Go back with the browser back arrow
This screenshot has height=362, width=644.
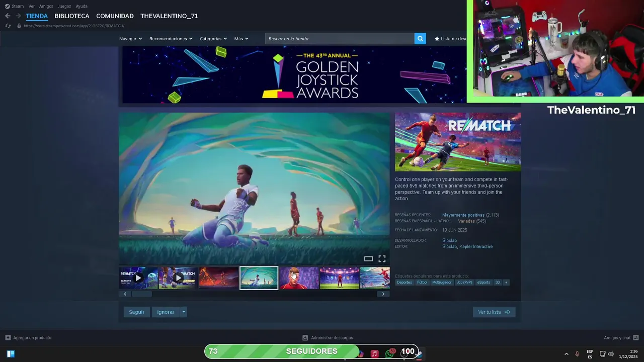[x=8, y=16]
